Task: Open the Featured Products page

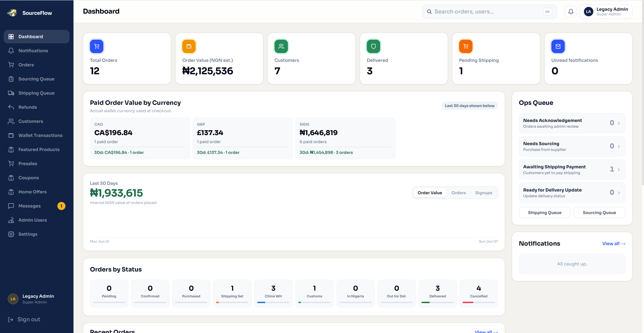Action: point(37,150)
